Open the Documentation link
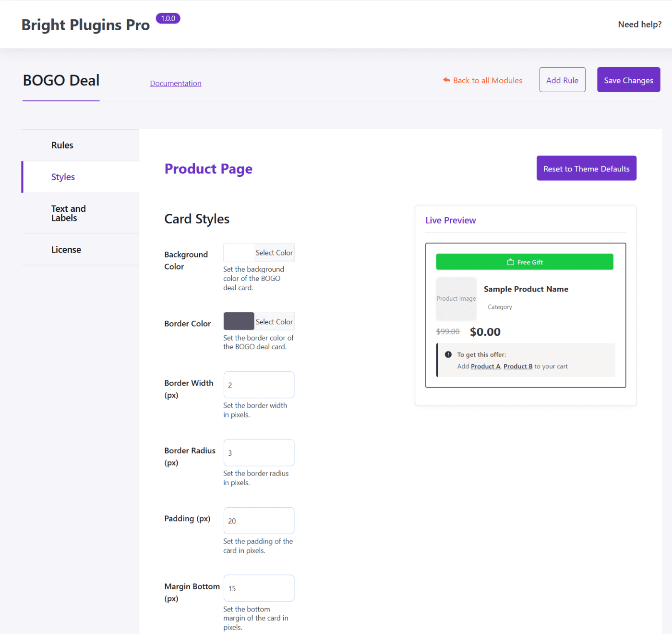 pyautogui.click(x=176, y=83)
